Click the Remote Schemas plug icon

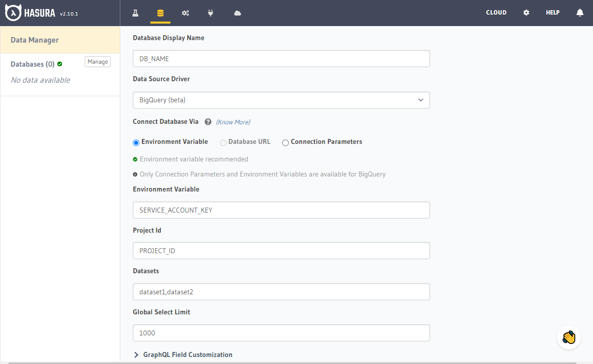211,13
